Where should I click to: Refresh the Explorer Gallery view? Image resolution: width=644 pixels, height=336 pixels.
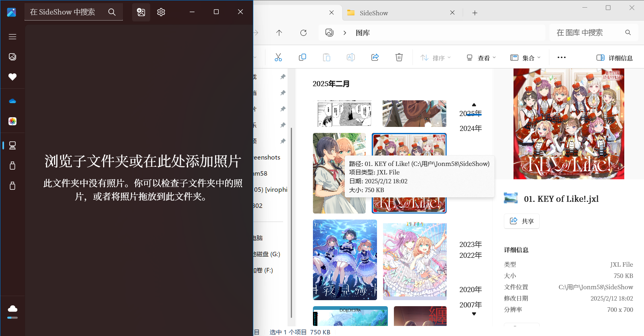303,33
